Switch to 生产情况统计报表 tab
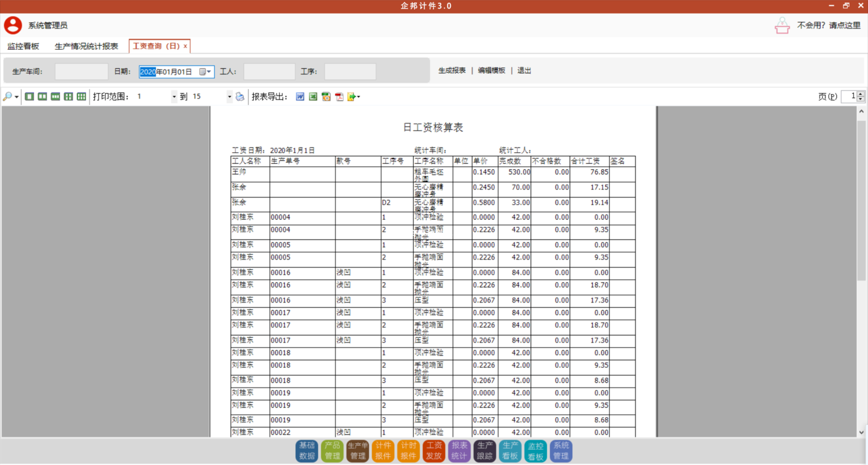 86,46
